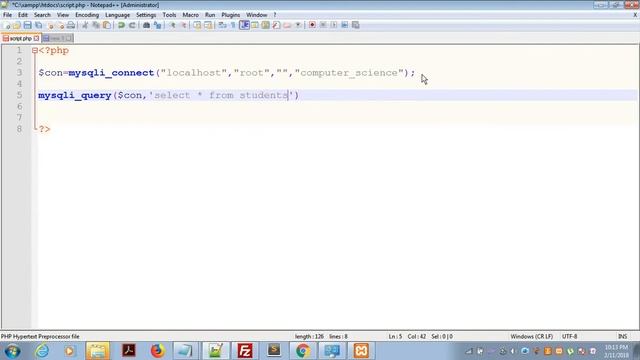Launch Firefox from the taskbar

pyautogui.click(x=158, y=351)
